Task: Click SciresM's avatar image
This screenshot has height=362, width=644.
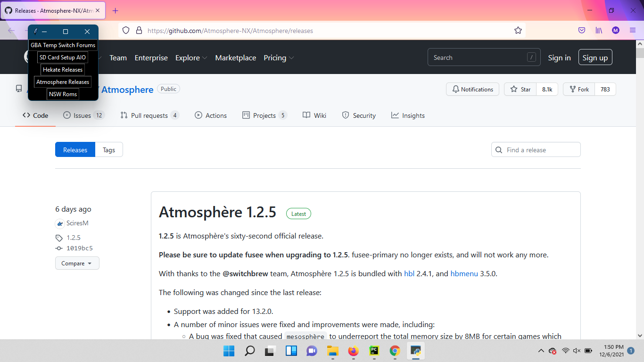Action: pos(60,223)
